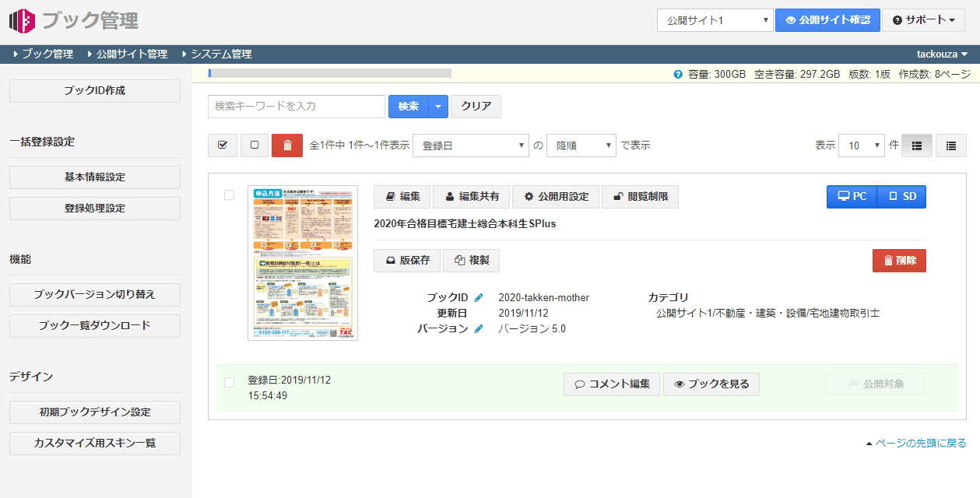Open the 公開サイト管理 menu
This screenshot has width=980, height=498.
(132, 54)
